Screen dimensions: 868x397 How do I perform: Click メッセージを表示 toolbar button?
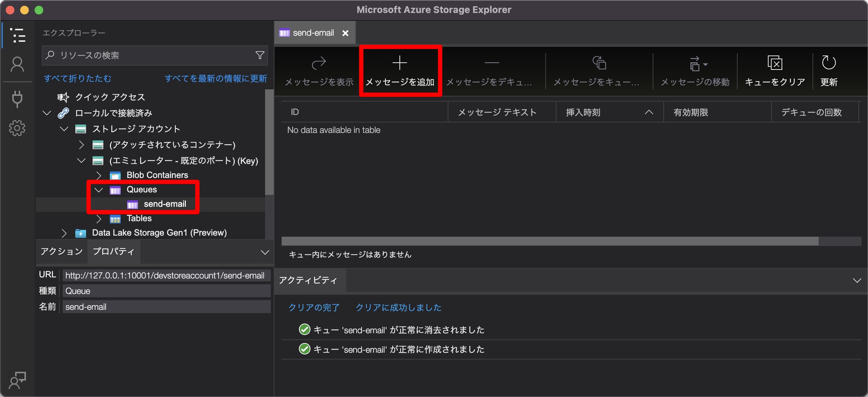[x=319, y=71]
